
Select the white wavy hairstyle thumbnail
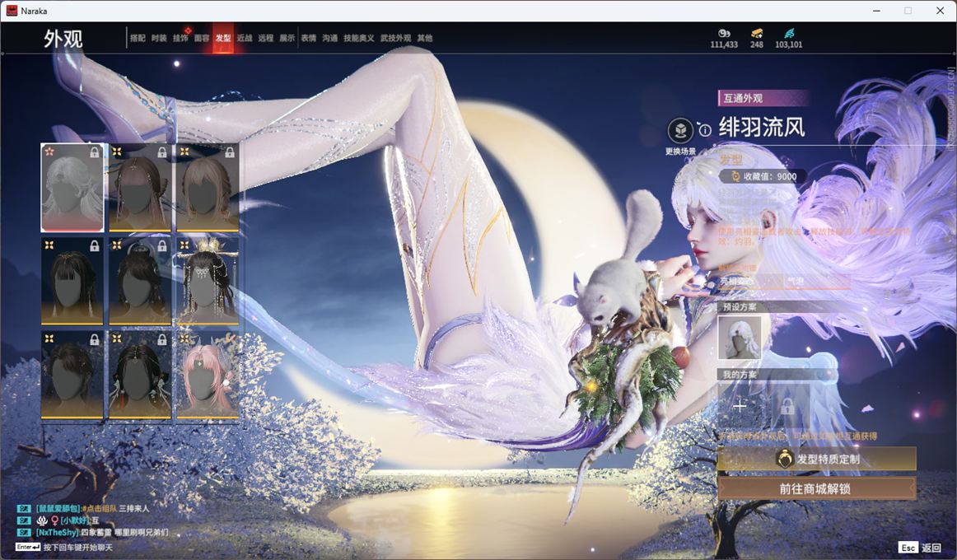click(x=72, y=188)
